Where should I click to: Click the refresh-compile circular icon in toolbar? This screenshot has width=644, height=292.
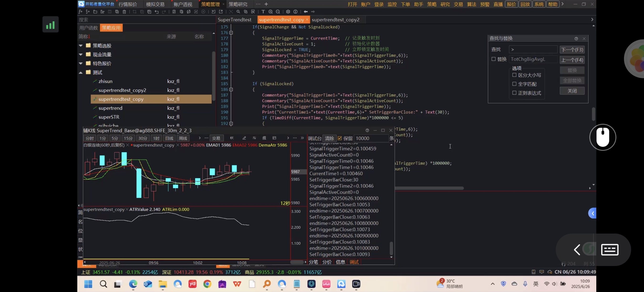[189, 12]
